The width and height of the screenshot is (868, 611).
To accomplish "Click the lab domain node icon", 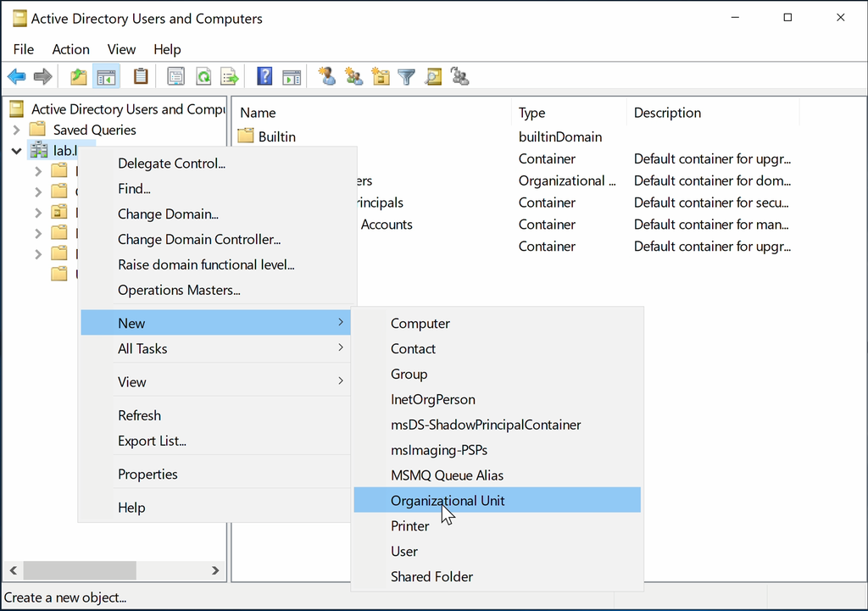I will coord(39,149).
